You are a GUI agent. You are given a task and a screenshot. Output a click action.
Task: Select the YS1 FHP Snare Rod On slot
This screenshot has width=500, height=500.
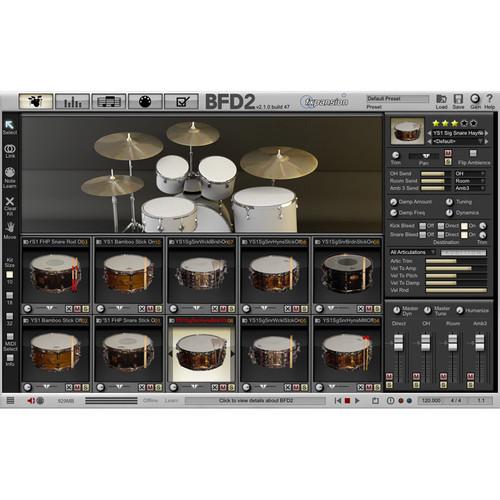(x=55, y=275)
